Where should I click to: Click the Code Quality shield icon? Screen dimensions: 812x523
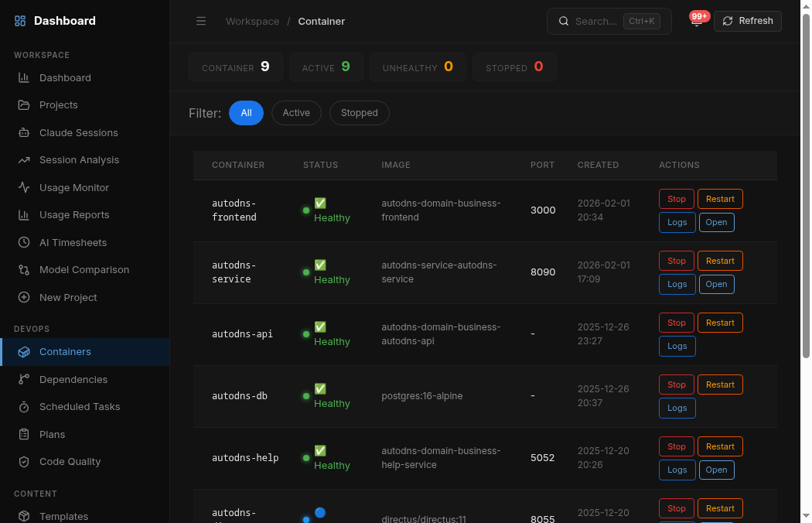[24, 462]
